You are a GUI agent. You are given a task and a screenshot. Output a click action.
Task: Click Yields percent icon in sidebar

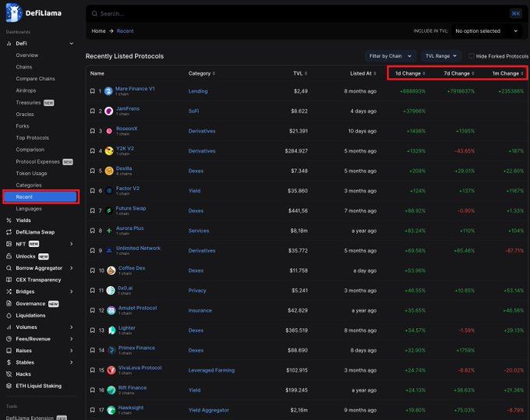pyautogui.click(x=9, y=221)
